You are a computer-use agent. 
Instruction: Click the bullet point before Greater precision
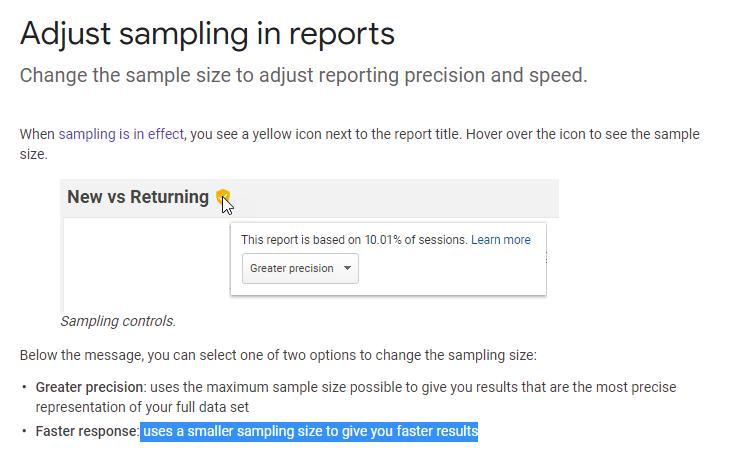pos(24,387)
